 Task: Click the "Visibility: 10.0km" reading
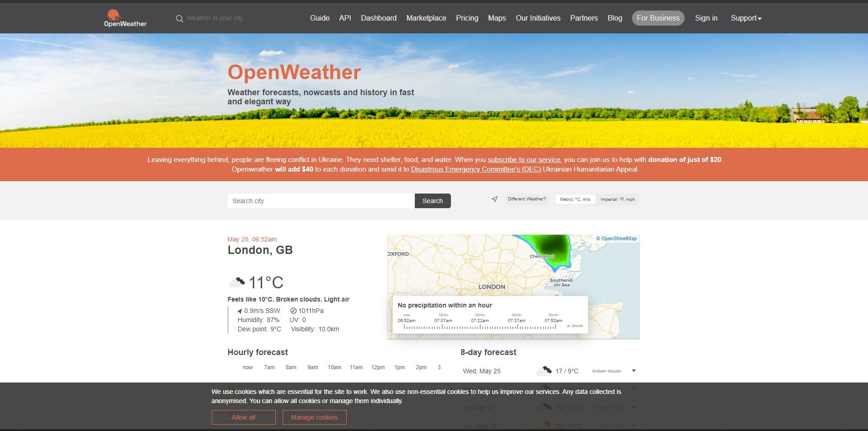pyautogui.click(x=315, y=329)
